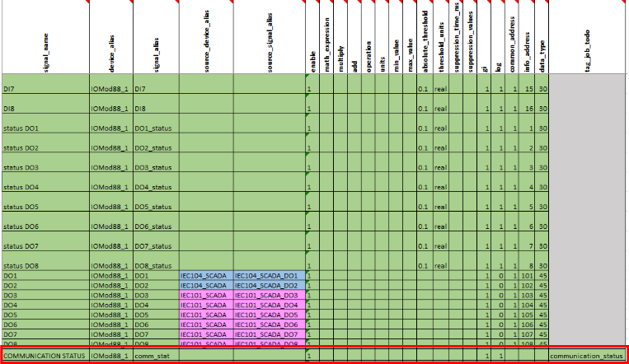This screenshot has height=364, width=629.
Task: Select the suppression_time_ms column header
Action: point(456,37)
